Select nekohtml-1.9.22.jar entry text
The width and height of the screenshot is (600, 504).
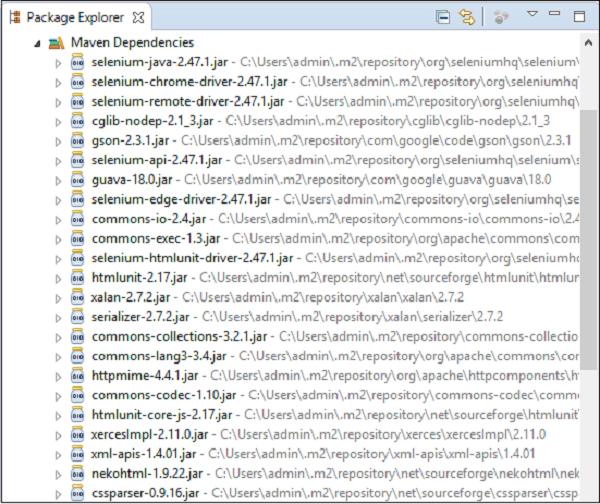point(147,474)
